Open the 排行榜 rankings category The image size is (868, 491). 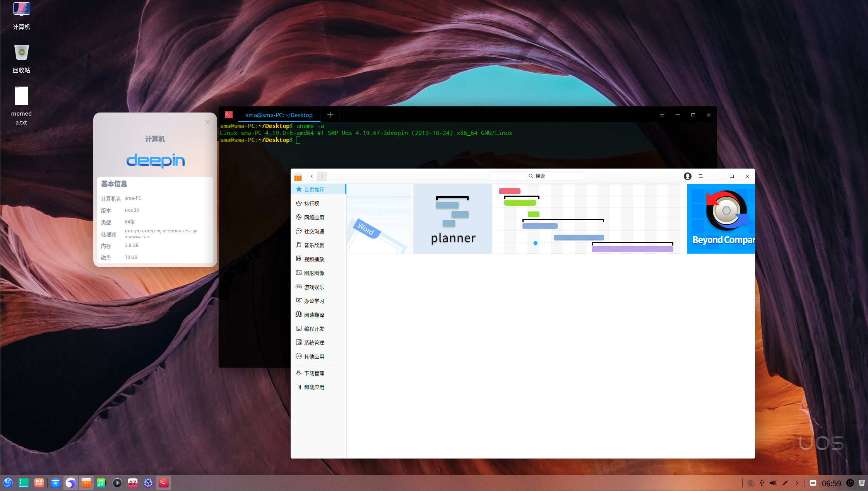(311, 203)
